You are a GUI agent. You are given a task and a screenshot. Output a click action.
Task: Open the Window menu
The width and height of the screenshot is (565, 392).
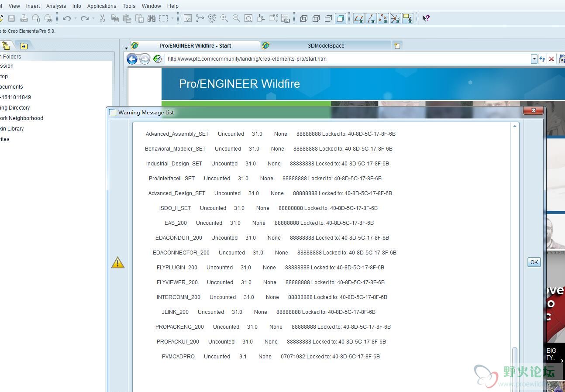152,6
